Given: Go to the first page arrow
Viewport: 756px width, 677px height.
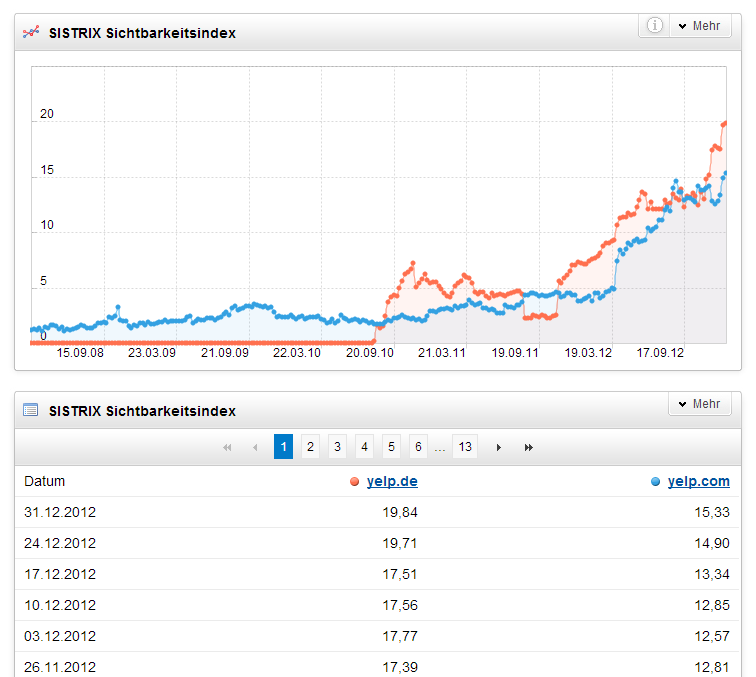Looking at the screenshot, I should [x=227, y=447].
